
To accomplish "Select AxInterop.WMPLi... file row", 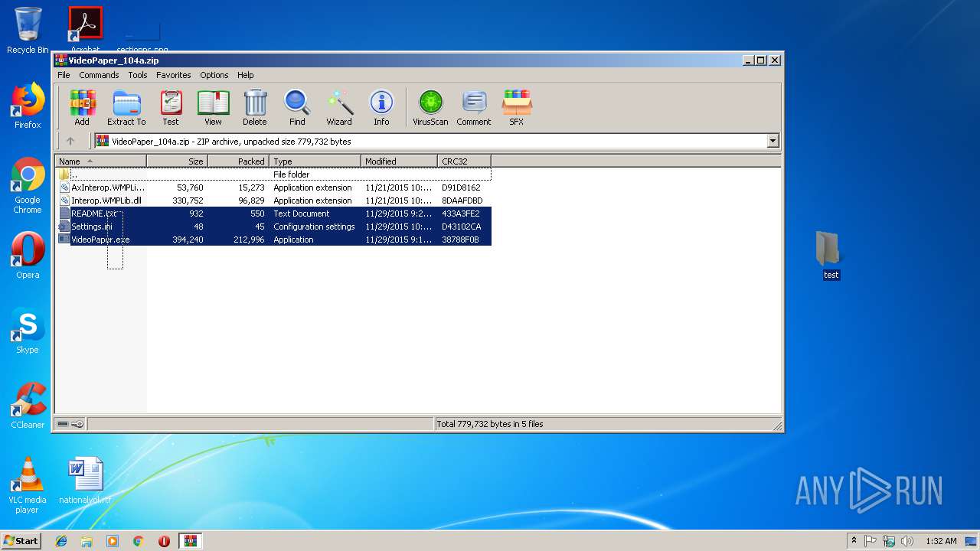I will (274, 187).
